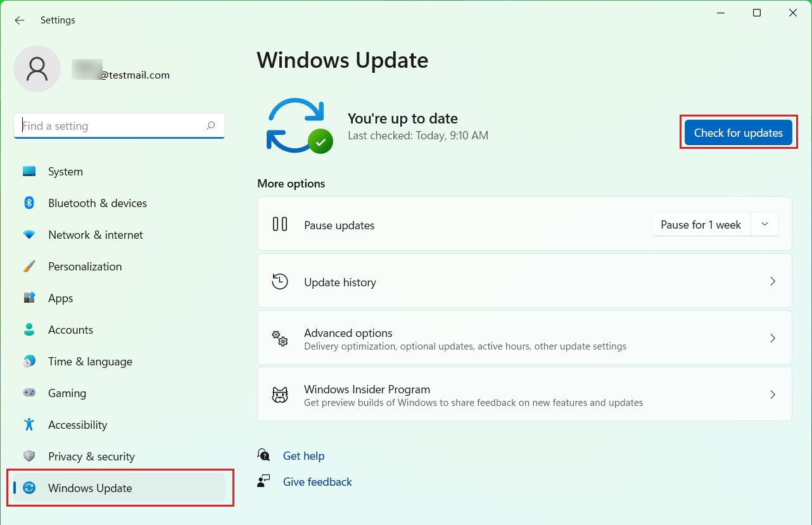
Task: Click the Privacy & security shield icon
Action: 29,456
